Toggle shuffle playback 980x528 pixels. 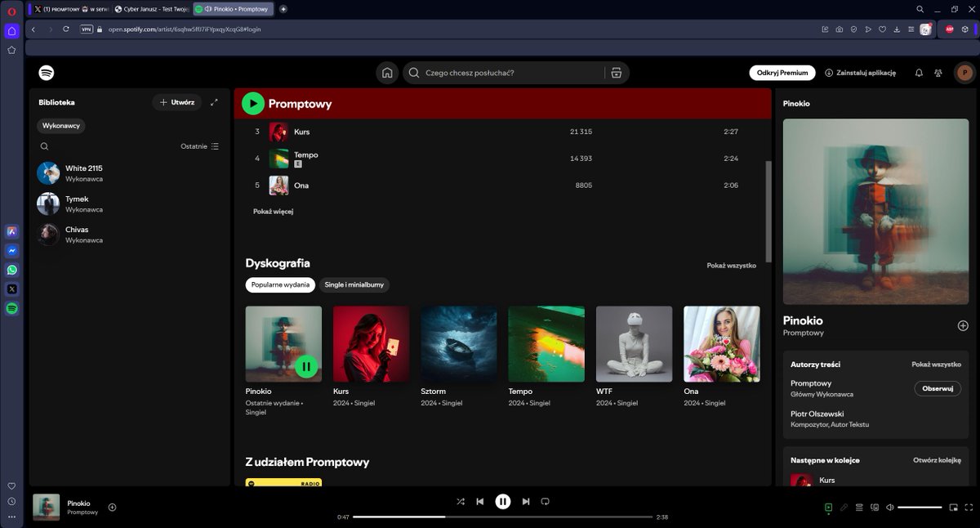pos(461,501)
